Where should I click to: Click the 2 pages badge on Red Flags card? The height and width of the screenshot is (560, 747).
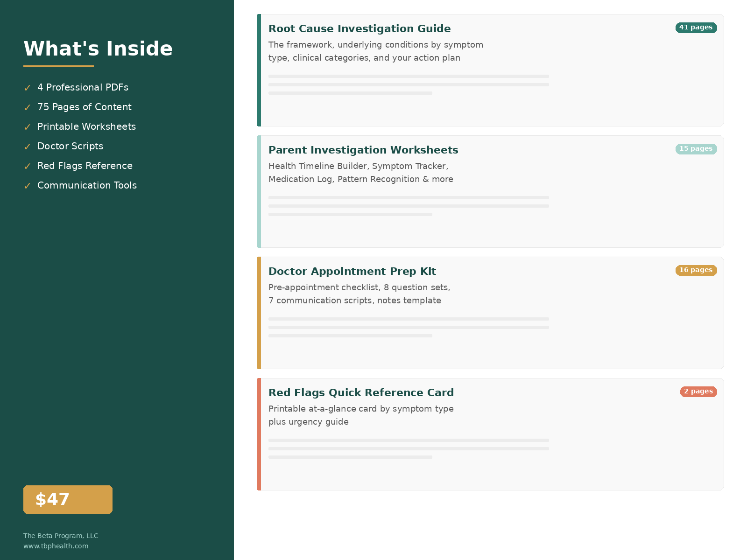pyautogui.click(x=698, y=392)
